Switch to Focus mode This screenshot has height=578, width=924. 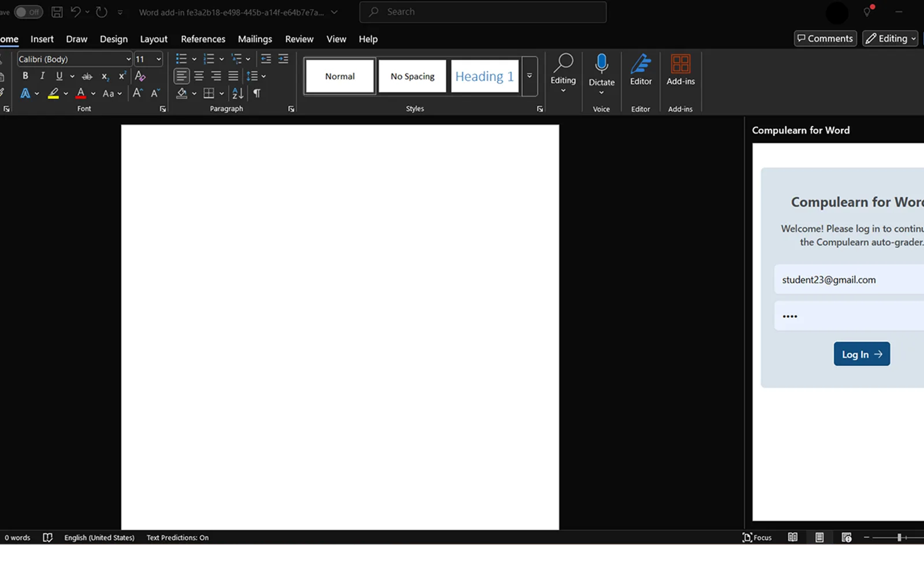pyautogui.click(x=757, y=538)
